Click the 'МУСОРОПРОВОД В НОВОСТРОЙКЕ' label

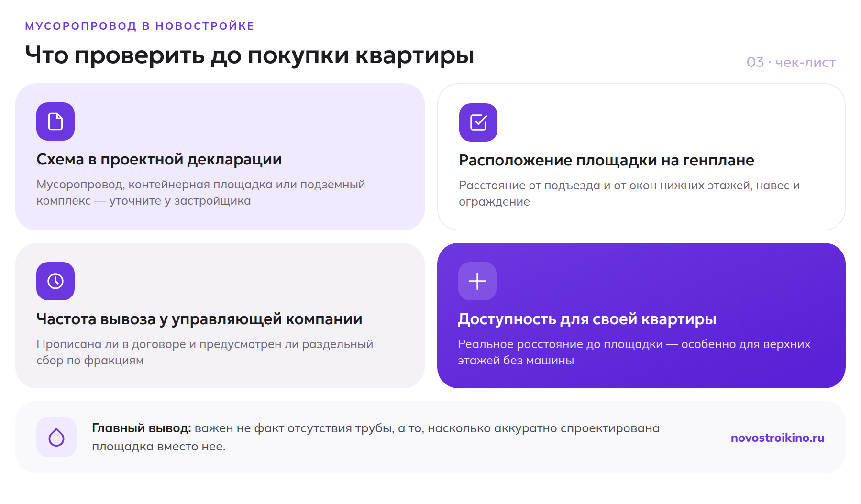tap(140, 26)
